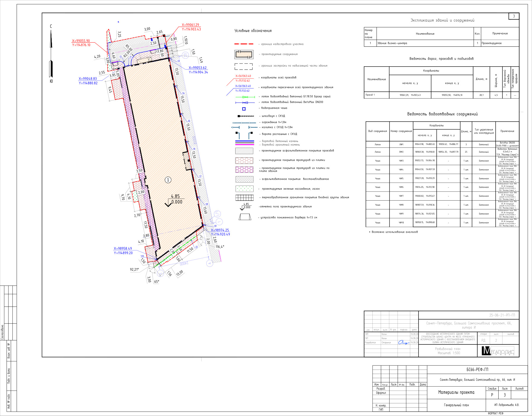
Task: Select the green dotted lawn planting swatch
Action: click(244, 189)
